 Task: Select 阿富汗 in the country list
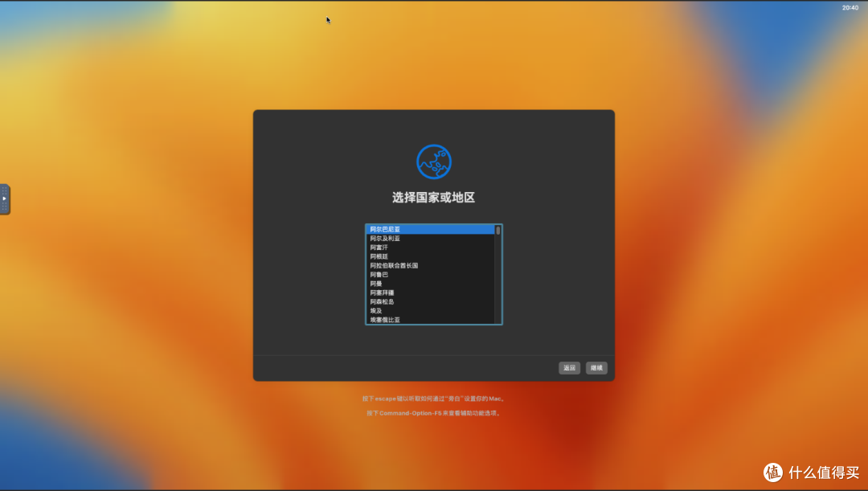(x=418, y=247)
